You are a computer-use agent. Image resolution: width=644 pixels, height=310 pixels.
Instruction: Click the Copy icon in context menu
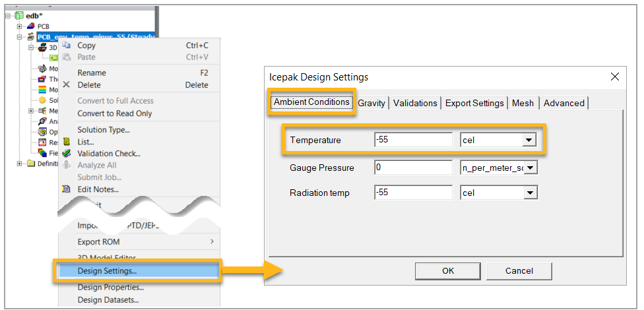coord(66,46)
